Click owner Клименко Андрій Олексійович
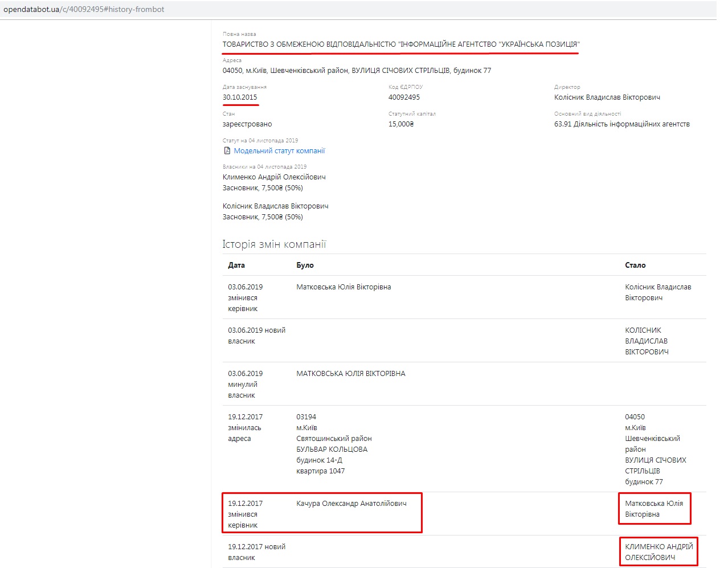 [x=274, y=177]
